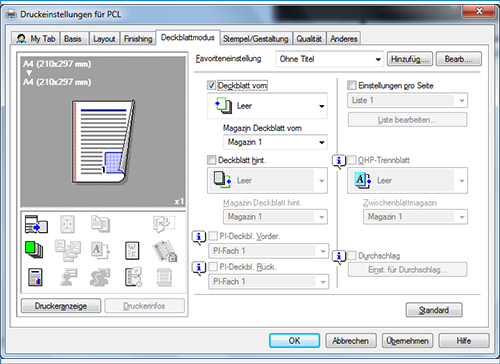Enable the Deckblatt hint. checkbox
The image size is (500, 364).
click(x=211, y=160)
